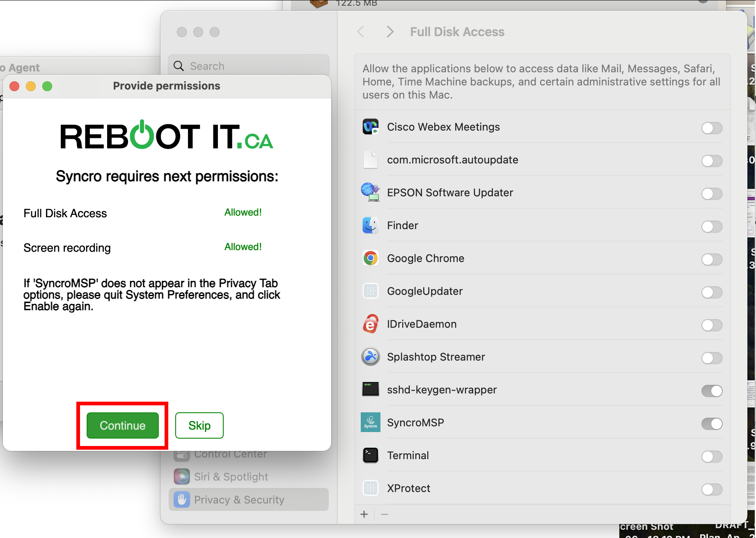Enable Full Disk Access for Finder

pyautogui.click(x=712, y=226)
